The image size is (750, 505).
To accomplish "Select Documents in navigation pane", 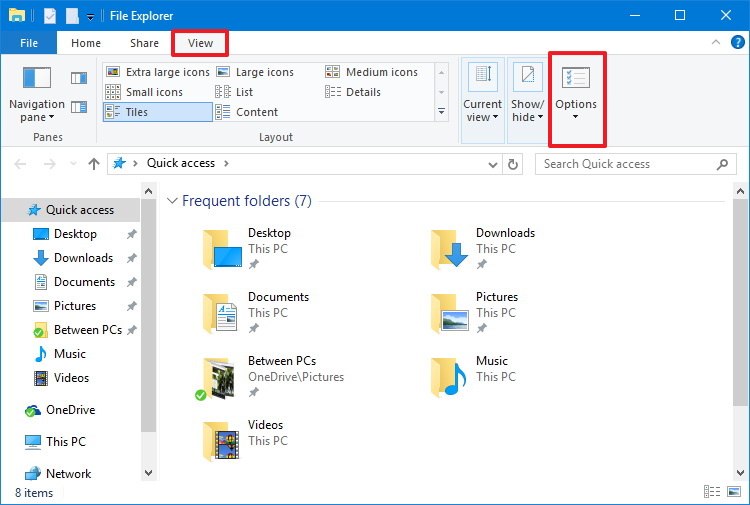I will pyautogui.click(x=84, y=282).
